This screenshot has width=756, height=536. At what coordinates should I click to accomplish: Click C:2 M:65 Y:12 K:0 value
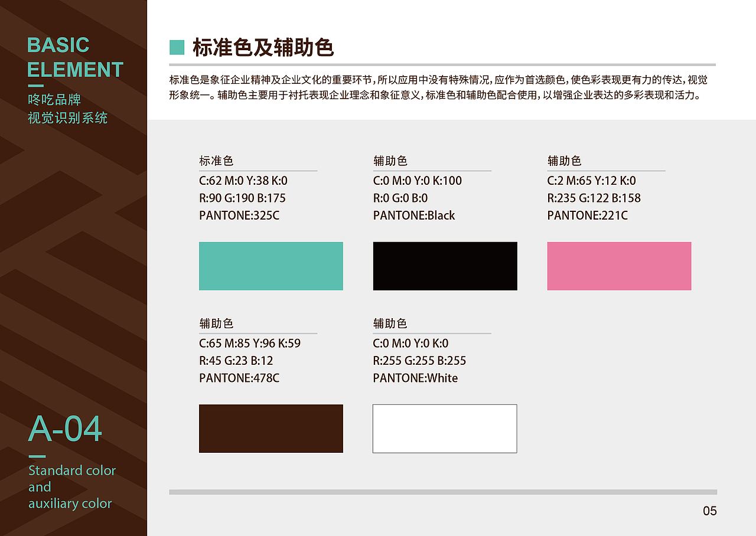point(592,181)
